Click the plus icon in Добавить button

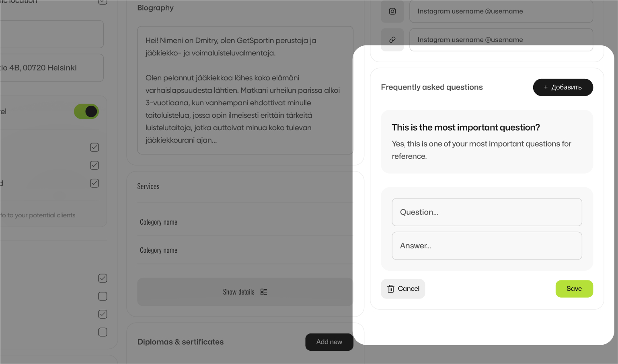[546, 87]
